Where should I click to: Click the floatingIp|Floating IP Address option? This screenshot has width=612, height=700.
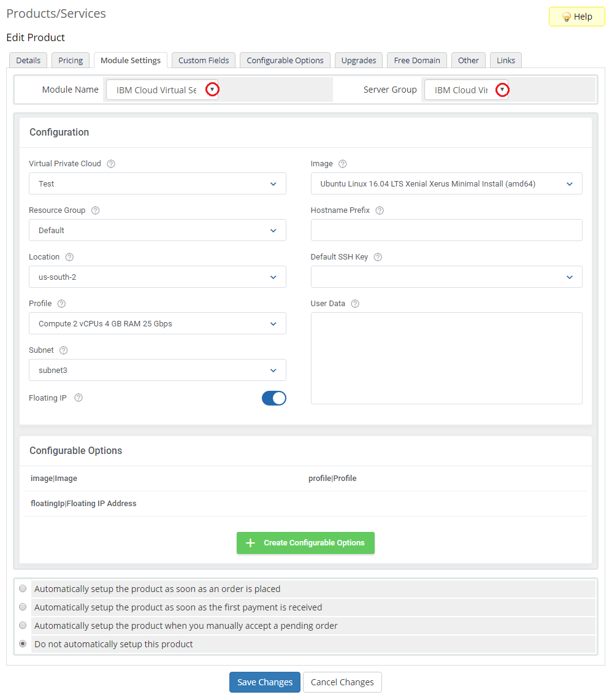(83, 504)
